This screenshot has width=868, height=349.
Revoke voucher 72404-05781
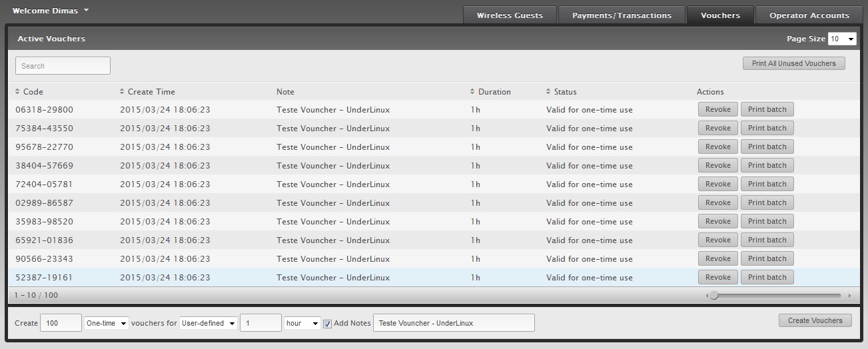[x=718, y=184]
